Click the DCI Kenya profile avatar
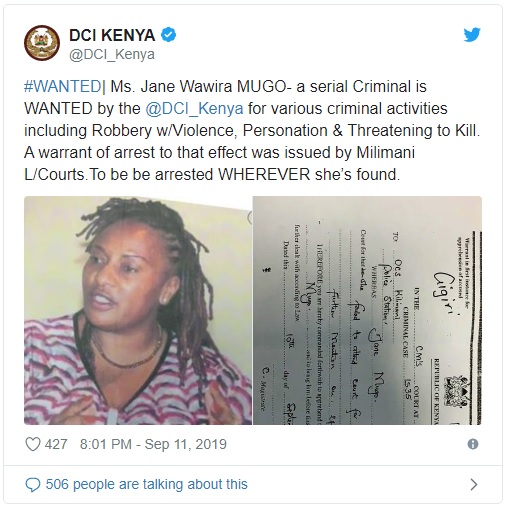The height and width of the screenshot is (507, 519). pos(42,43)
